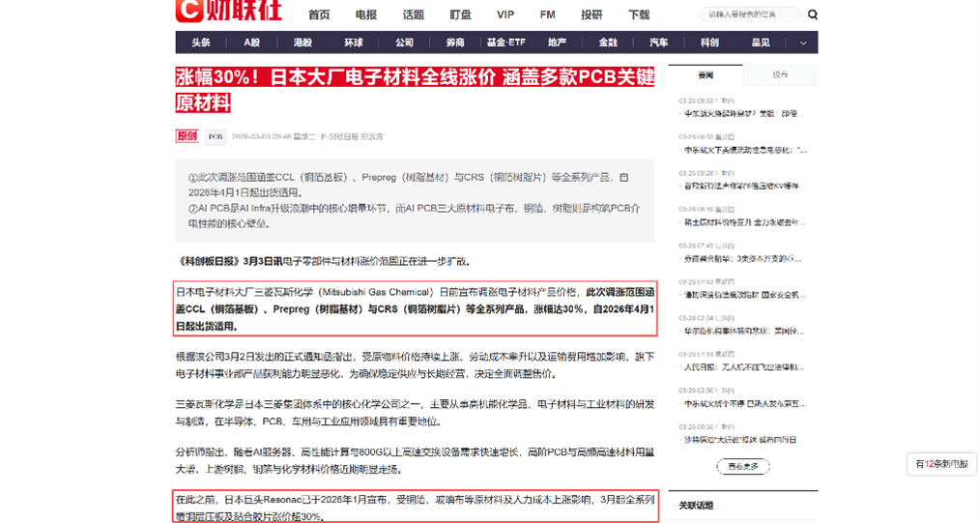Viewport: 980px width, 523px height.
Task: Open the 首页 menu item
Action: [319, 15]
